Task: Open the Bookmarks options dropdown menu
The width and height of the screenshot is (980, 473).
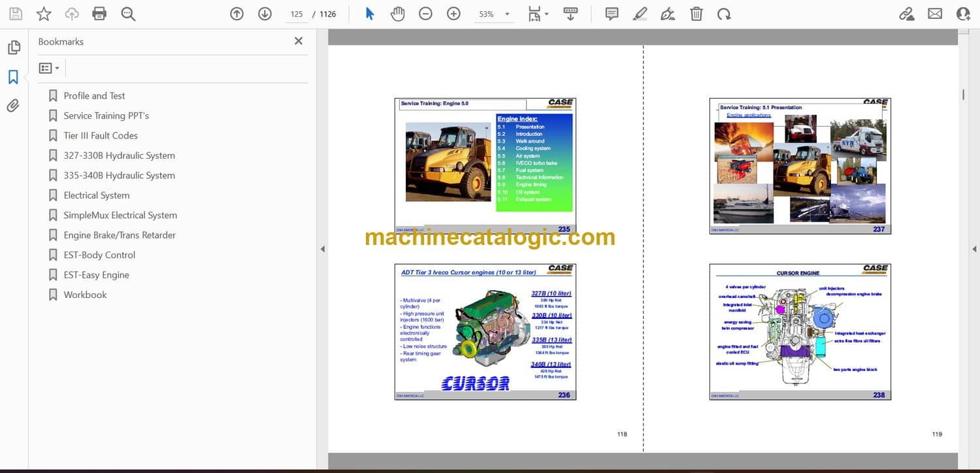Action: click(49, 68)
